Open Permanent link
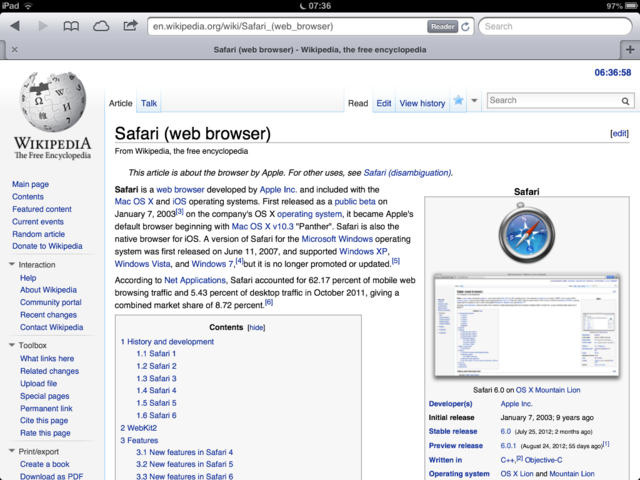Viewport: 640px width, 480px height. [x=46, y=409]
